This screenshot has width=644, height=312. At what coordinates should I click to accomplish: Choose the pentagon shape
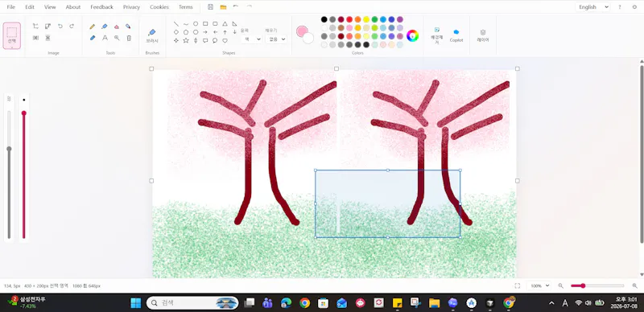coord(186,32)
